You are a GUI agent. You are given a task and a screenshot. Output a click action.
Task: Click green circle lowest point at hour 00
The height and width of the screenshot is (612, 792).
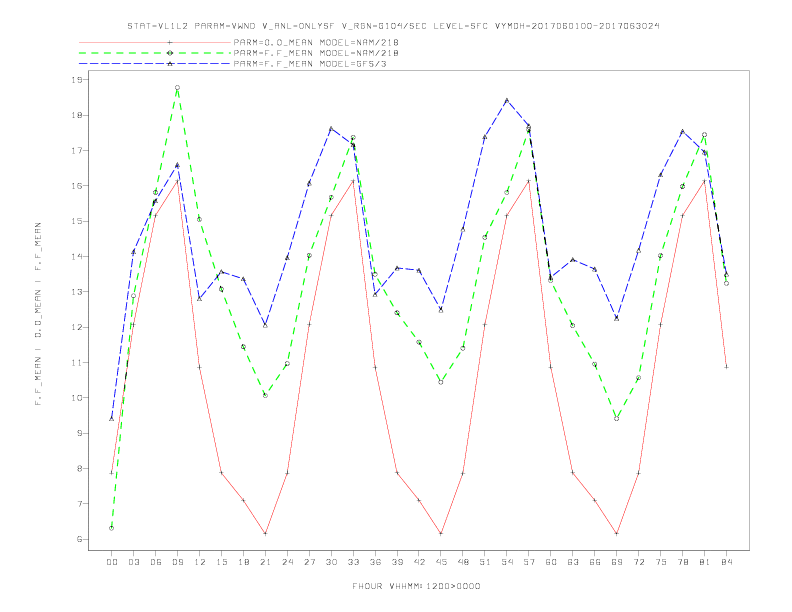[x=112, y=528]
